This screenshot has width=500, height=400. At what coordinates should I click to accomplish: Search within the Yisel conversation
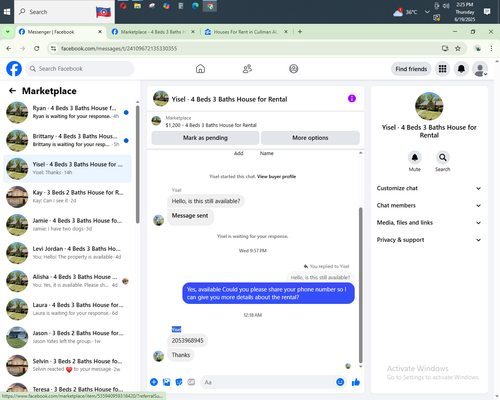[443, 157]
